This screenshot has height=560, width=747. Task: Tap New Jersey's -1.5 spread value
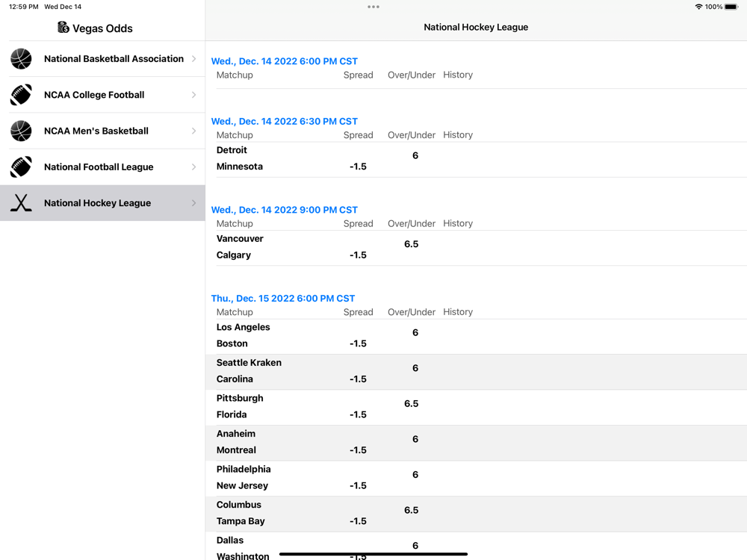(358, 485)
